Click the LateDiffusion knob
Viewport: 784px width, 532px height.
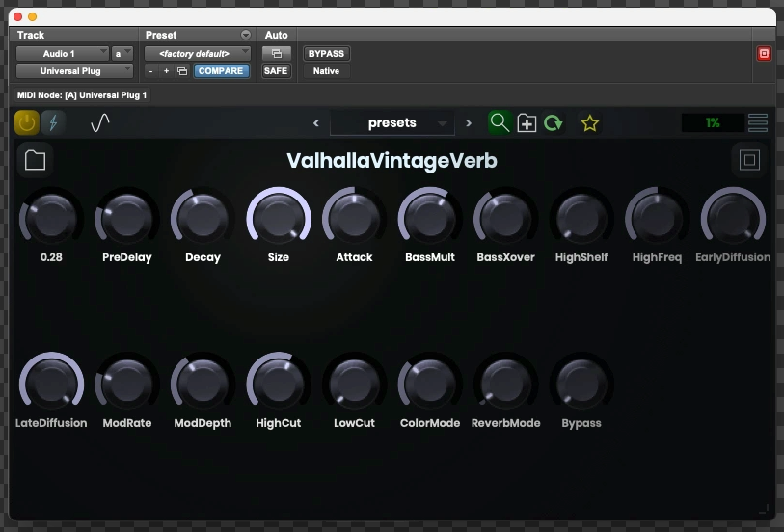click(x=51, y=385)
